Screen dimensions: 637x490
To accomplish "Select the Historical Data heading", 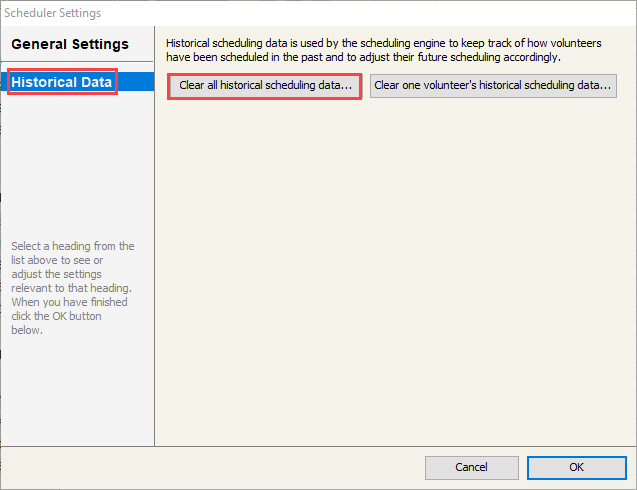I will [x=62, y=82].
